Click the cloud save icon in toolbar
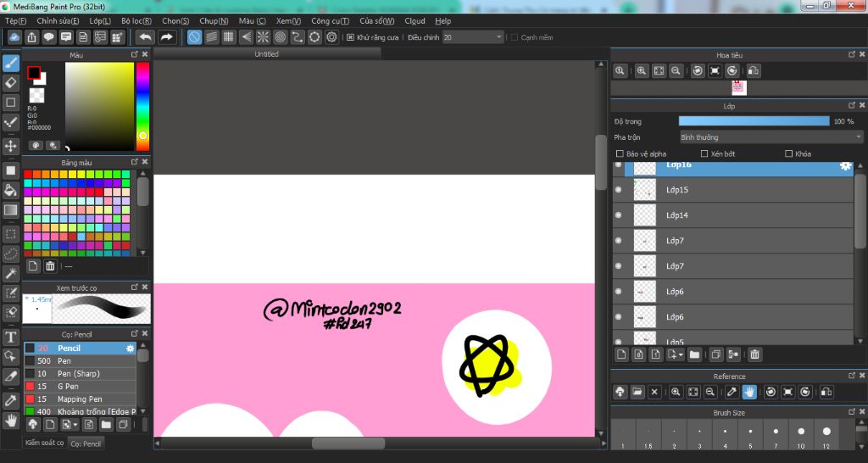The height and width of the screenshot is (463, 868). [x=14, y=37]
